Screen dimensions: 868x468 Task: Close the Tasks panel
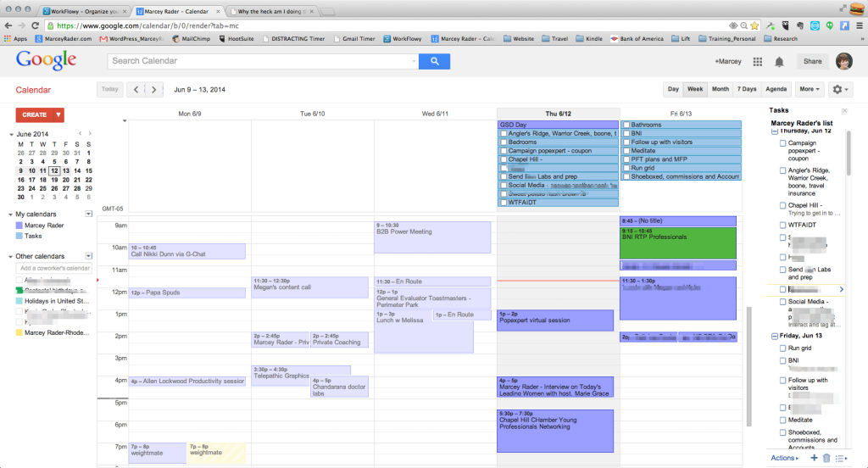click(x=844, y=111)
